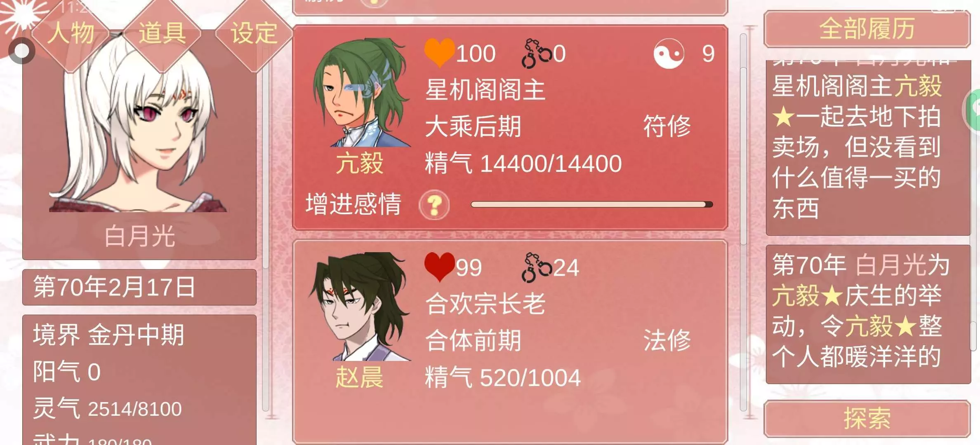Open the 人物 diamond tab

click(x=70, y=33)
